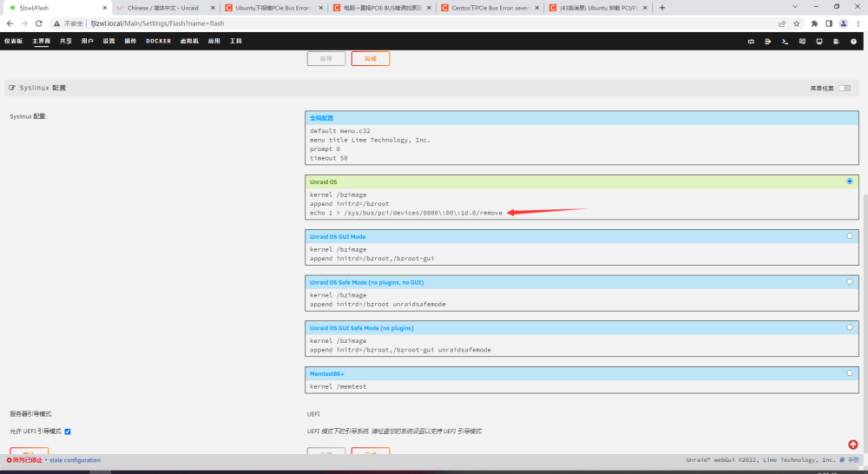Click into the Memtest86+ kernel text area
Viewport: 868px width, 474px height.
pos(582,386)
